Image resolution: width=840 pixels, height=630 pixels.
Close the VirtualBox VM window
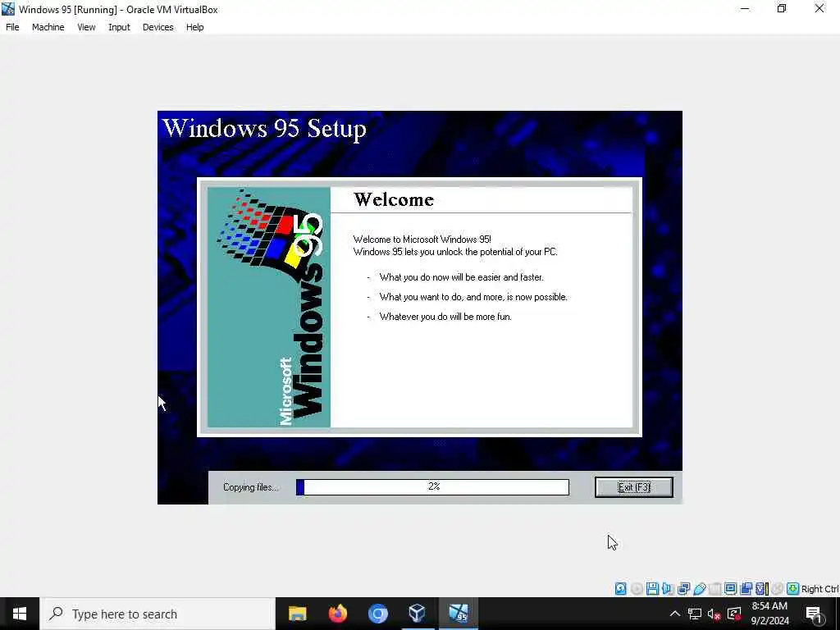(819, 9)
